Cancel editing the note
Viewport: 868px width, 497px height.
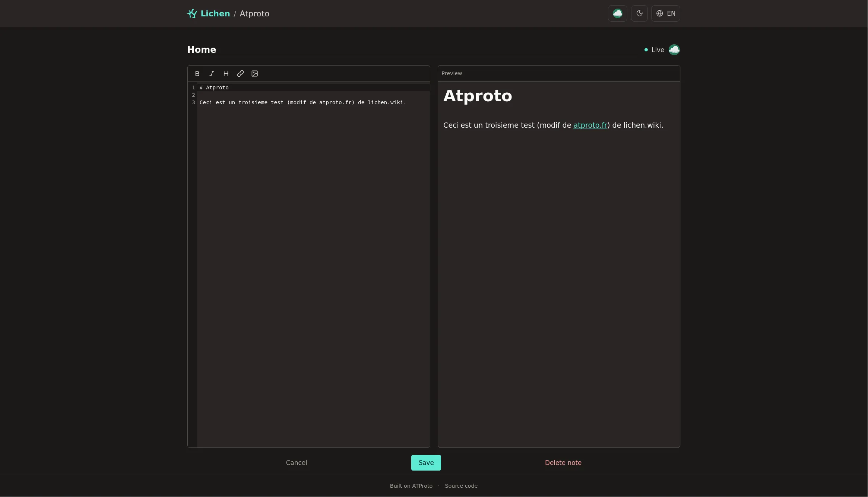(297, 463)
